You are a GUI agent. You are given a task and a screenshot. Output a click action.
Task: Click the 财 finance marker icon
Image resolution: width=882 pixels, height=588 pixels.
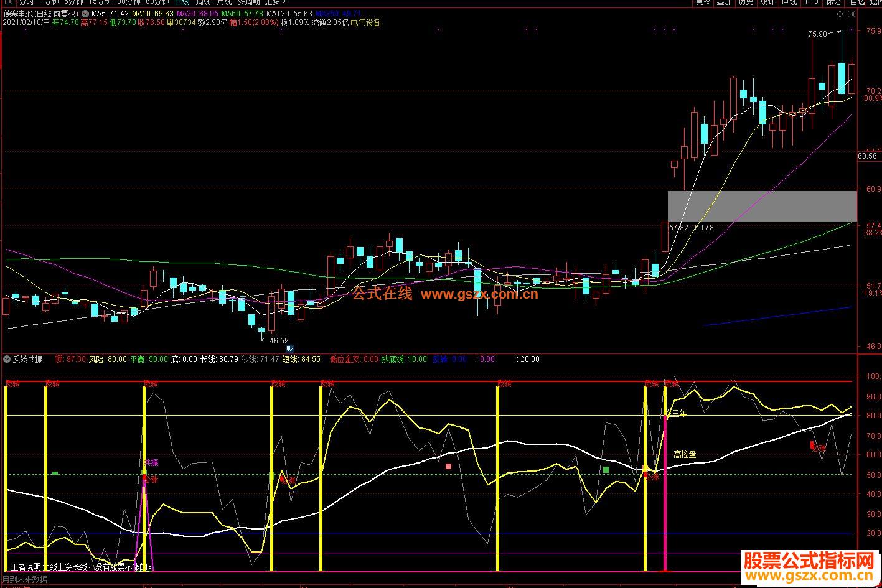click(290, 349)
